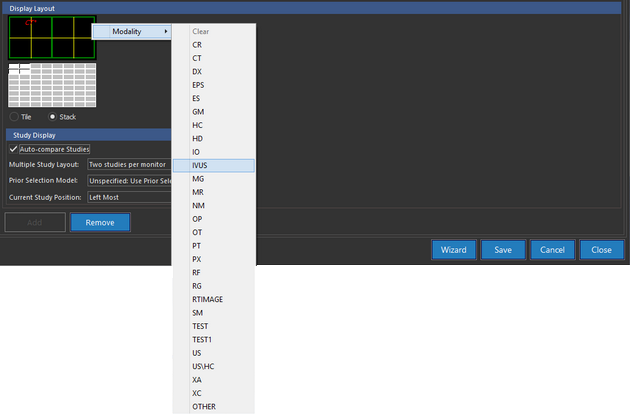630x414 pixels.
Task: Select the Tile radio button
Action: [x=14, y=116]
